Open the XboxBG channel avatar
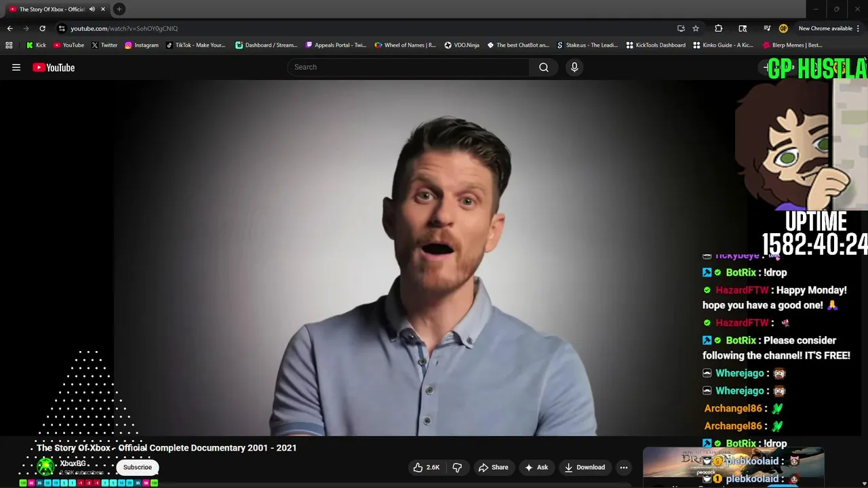This screenshot has width=868, height=488. [x=45, y=466]
